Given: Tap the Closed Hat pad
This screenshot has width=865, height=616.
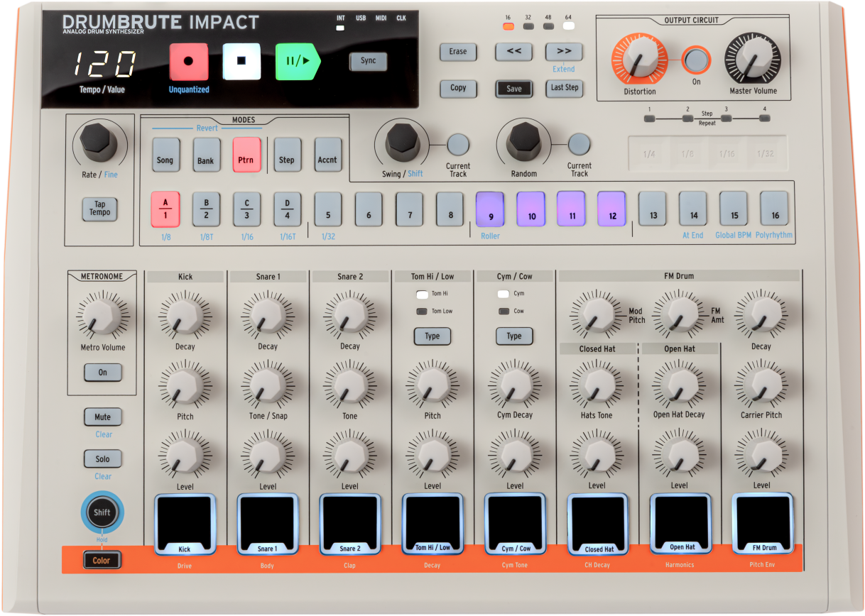Looking at the screenshot, I should (597, 522).
